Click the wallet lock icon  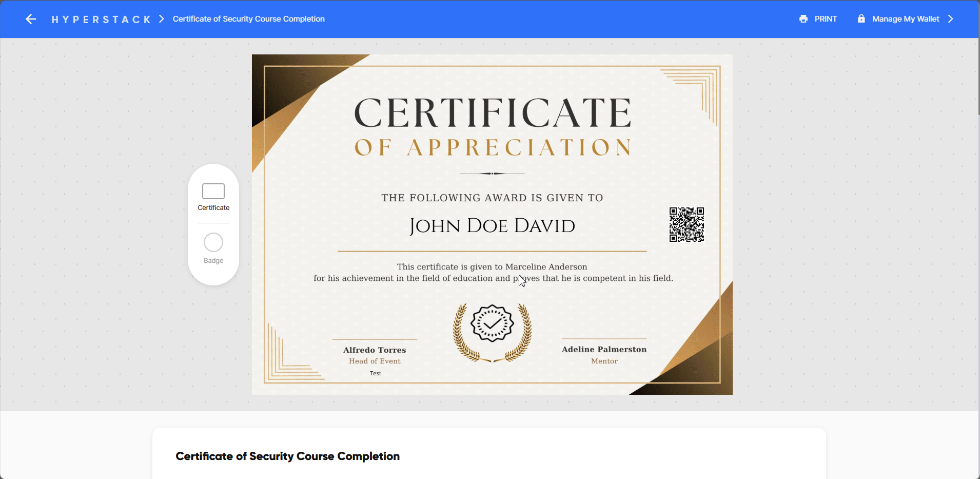click(x=861, y=19)
